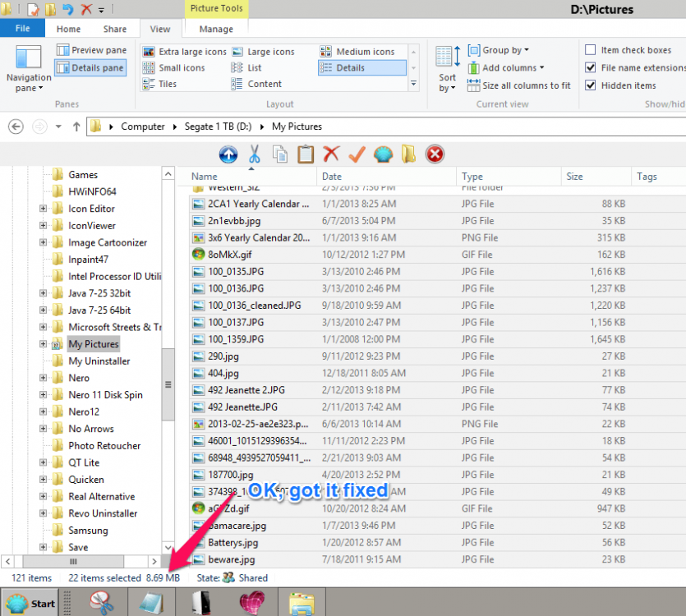Click the red circle close toolbar icon
Image resolution: width=686 pixels, height=616 pixels.
(x=435, y=154)
